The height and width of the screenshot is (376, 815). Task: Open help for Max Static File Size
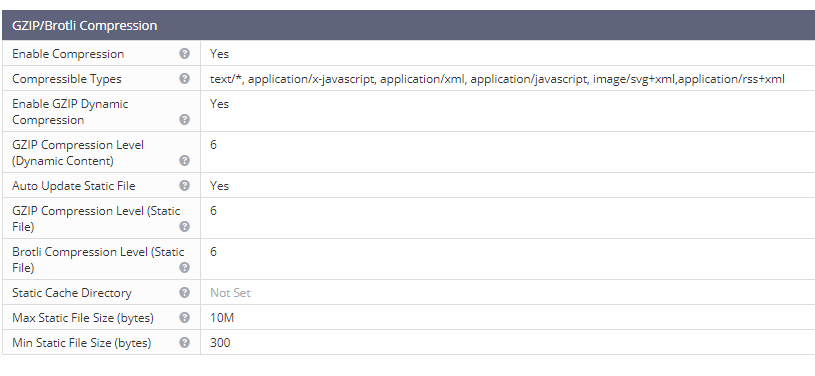[185, 318]
